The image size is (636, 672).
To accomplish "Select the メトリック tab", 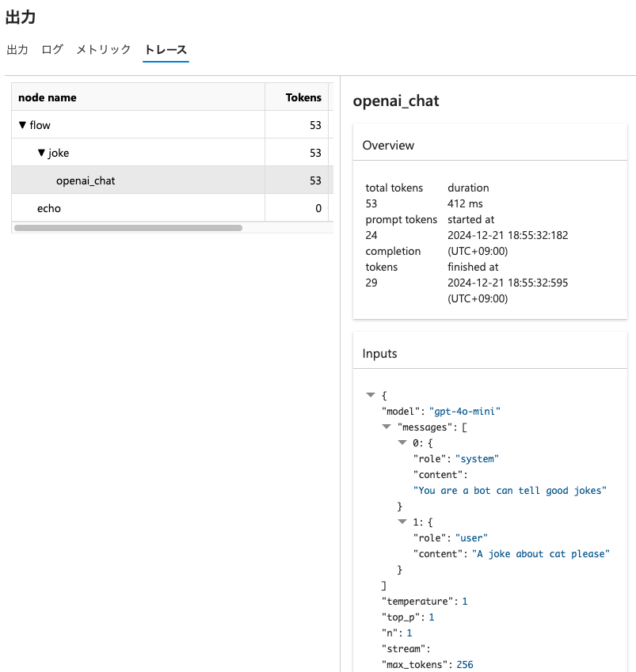I will (103, 50).
